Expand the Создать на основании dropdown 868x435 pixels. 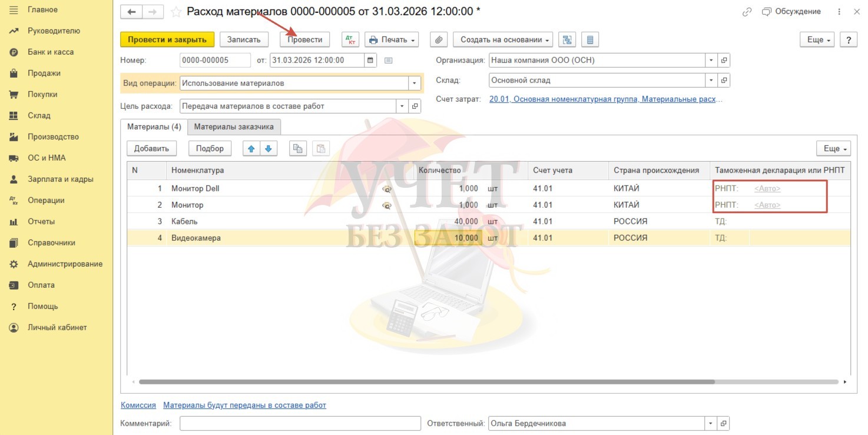pos(506,39)
